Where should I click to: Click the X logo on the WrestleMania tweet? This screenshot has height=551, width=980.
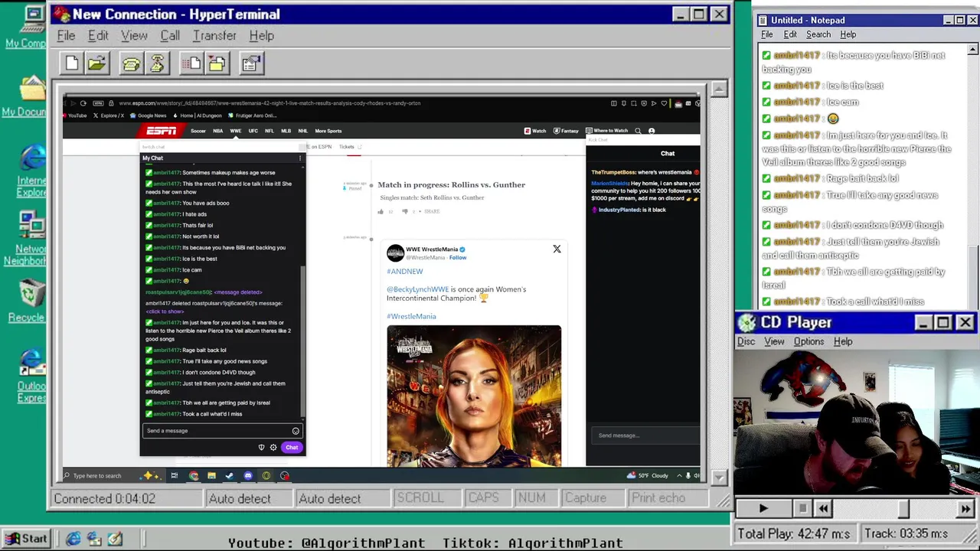pyautogui.click(x=557, y=249)
